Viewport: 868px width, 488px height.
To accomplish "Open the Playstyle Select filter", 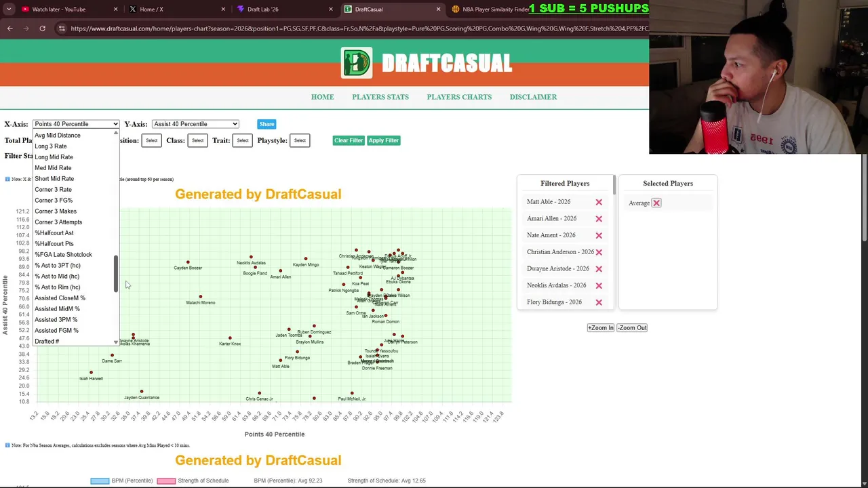I will pos(300,140).
